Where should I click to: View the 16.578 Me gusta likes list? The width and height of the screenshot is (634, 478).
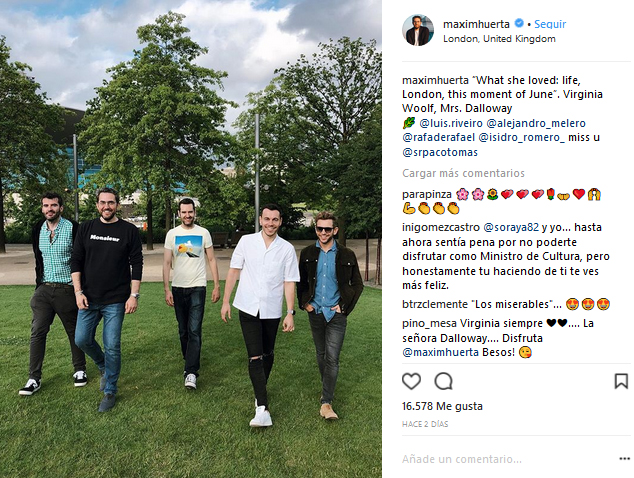click(442, 406)
